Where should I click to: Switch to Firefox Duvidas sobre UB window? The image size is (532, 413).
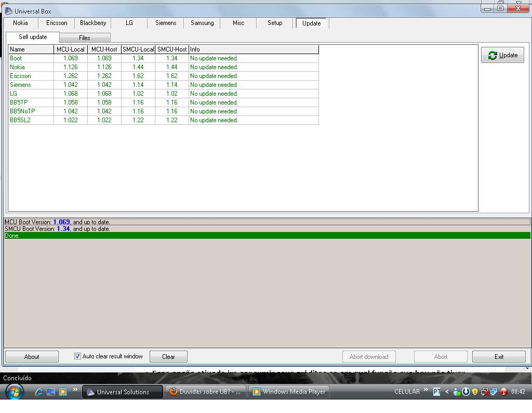pyautogui.click(x=206, y=392)
